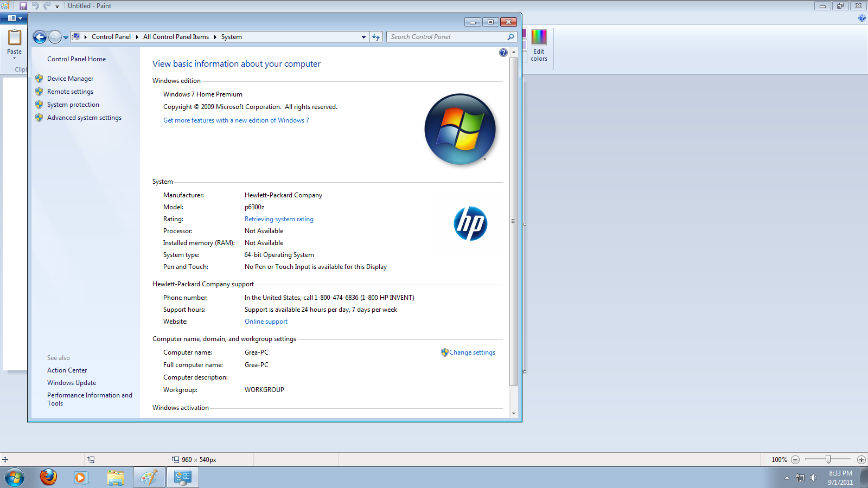The width and height of the screenshot is (868, 488).
Task: Open the address bar history dropdown
Action: (363, 37)
